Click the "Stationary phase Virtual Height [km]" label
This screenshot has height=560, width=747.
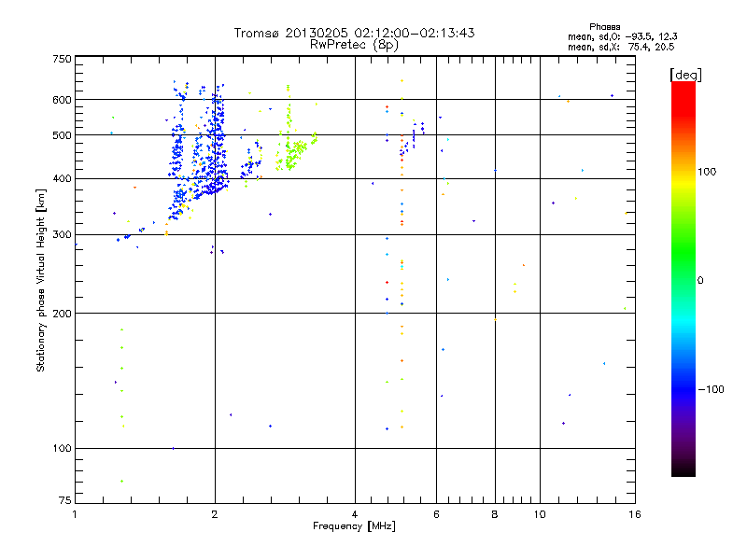point(41,280)
